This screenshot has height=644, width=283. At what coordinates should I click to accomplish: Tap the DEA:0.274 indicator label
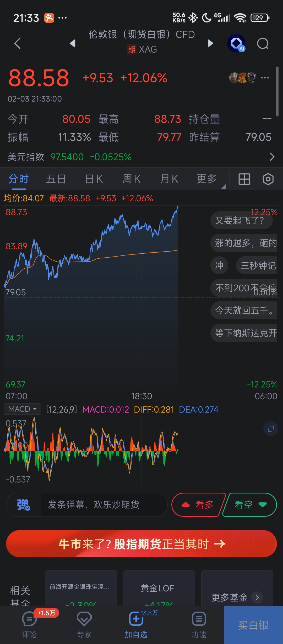click(198, 409)
